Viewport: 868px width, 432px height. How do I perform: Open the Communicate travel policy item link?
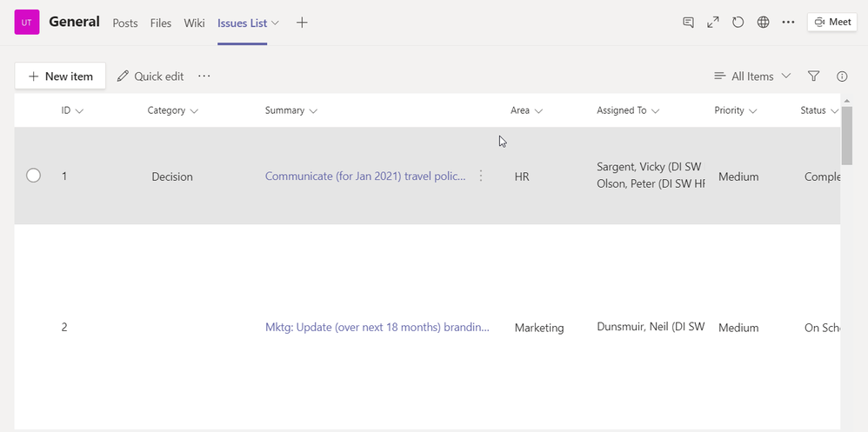point(365,176)
